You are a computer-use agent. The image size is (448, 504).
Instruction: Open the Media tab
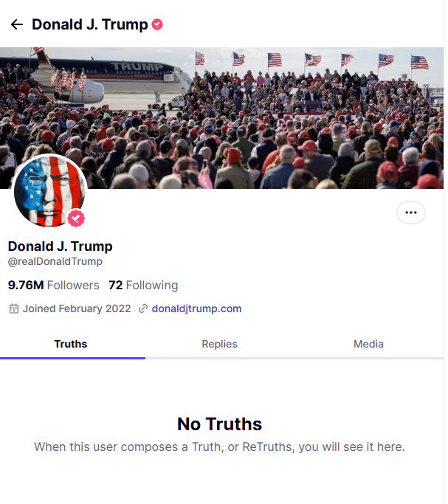(368, 344)
